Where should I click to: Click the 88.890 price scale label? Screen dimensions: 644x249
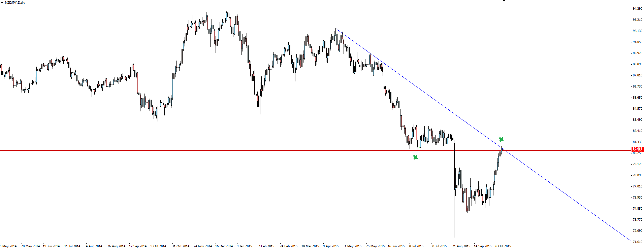click(637, 64)
